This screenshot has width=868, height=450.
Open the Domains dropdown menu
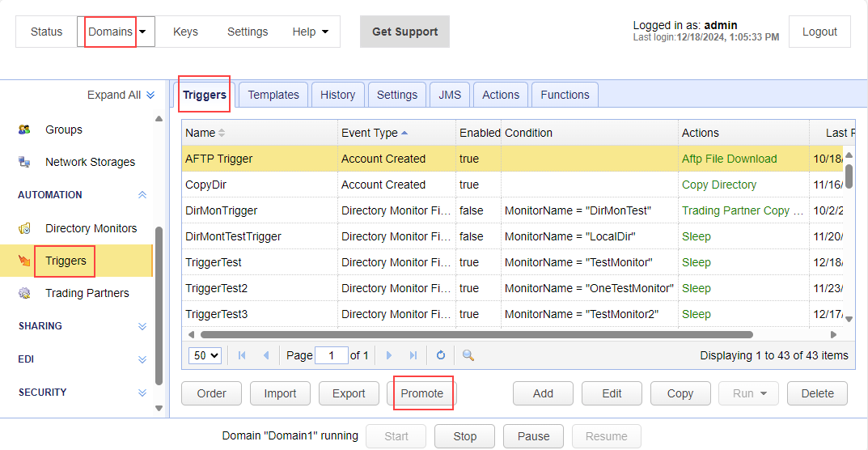(x=143, y=32)
